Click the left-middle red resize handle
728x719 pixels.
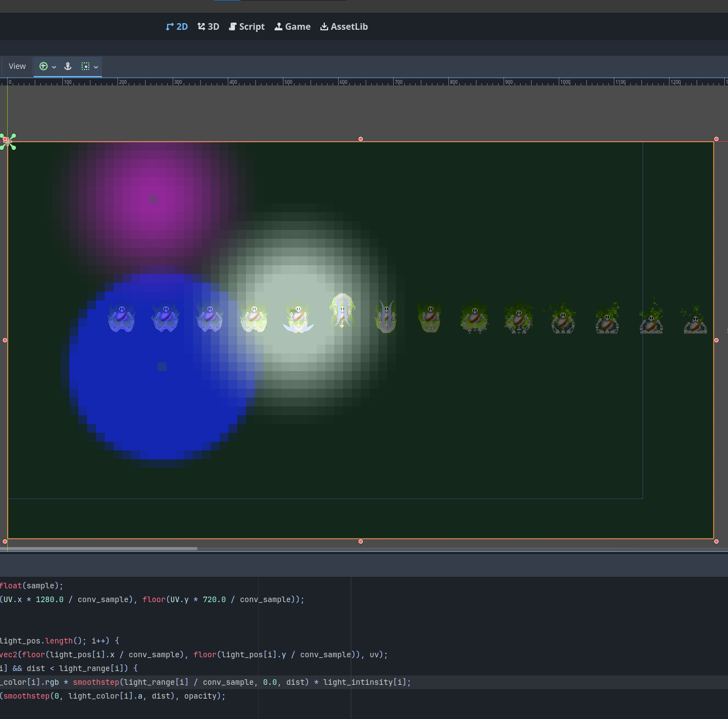pos(5,340)
